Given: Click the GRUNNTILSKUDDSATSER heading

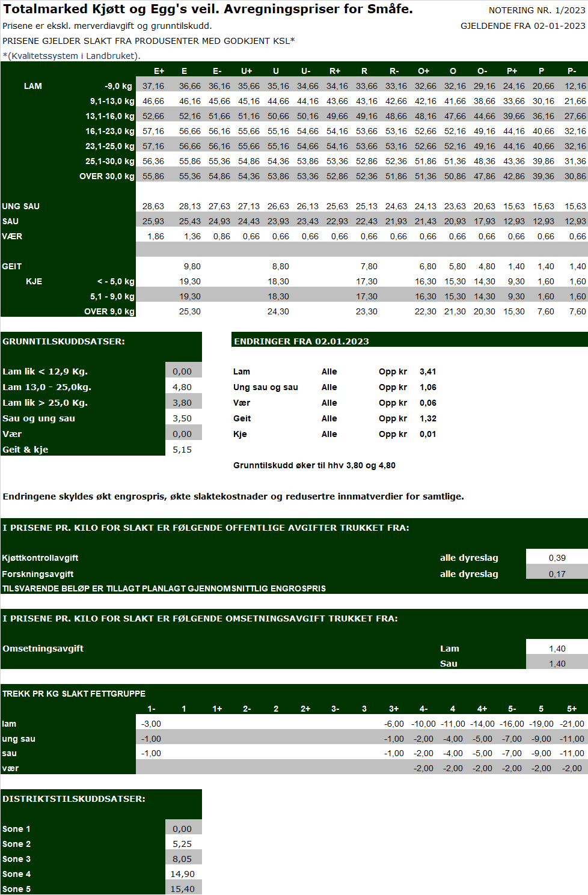Looking at the screenshot, I should 64,341.
